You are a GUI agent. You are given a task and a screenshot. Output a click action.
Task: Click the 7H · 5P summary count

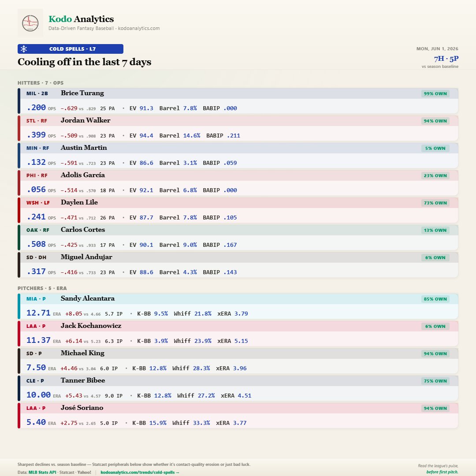point(446,58)
